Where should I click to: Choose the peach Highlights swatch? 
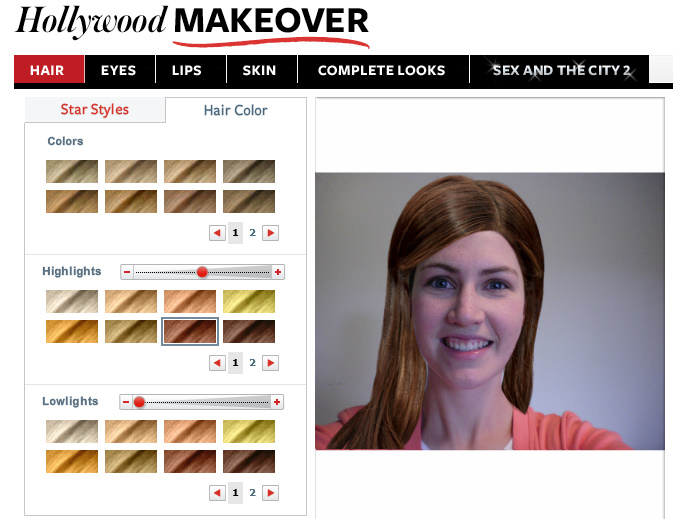coord(190,301)
